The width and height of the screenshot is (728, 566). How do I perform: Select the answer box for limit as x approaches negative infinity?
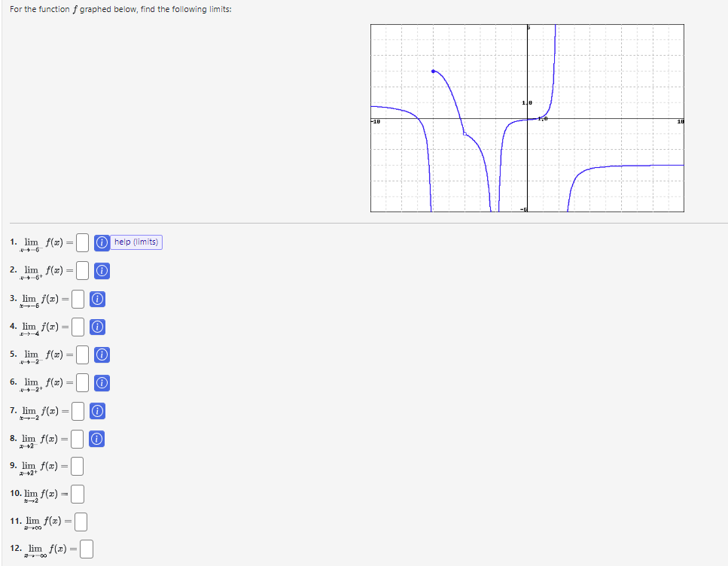86,549
